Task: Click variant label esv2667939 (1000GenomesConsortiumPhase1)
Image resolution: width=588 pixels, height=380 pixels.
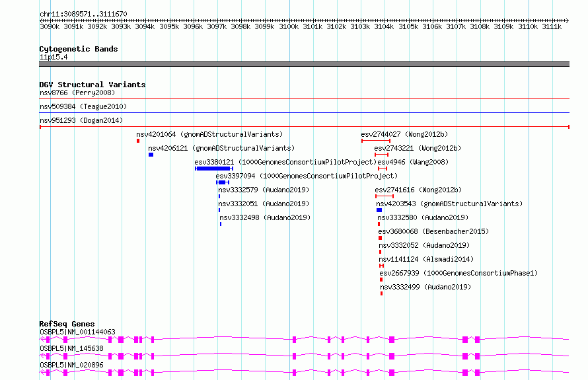Action: pos(459,273)
